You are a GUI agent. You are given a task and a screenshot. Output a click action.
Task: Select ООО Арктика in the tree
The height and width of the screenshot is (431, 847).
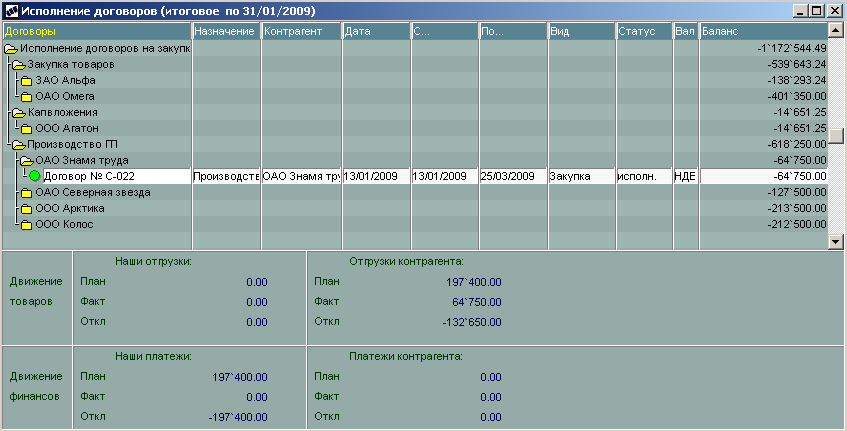point(70,208)
